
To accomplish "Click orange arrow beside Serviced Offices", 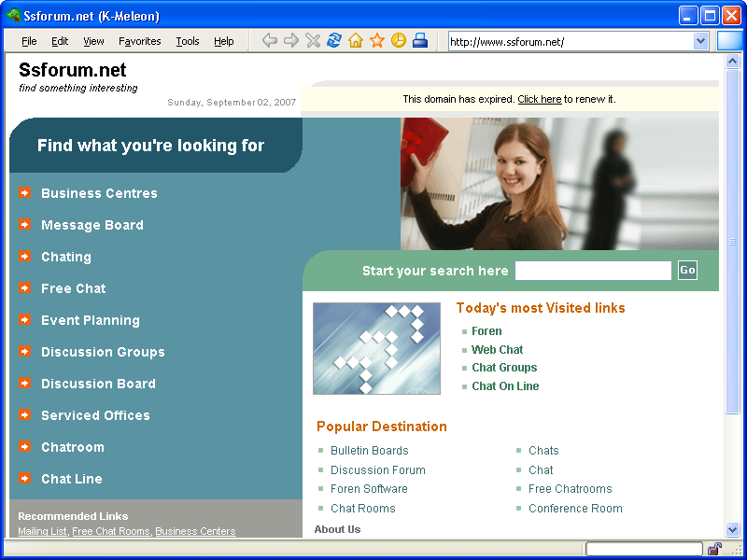I will click(x=25, y=414).
